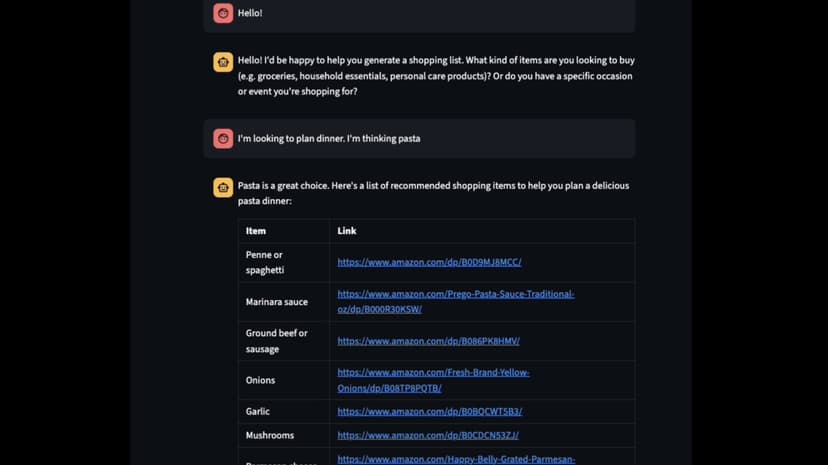Open the Mushrooms Amazon product link
Screen dimensions: 828x465
point(428,435)
